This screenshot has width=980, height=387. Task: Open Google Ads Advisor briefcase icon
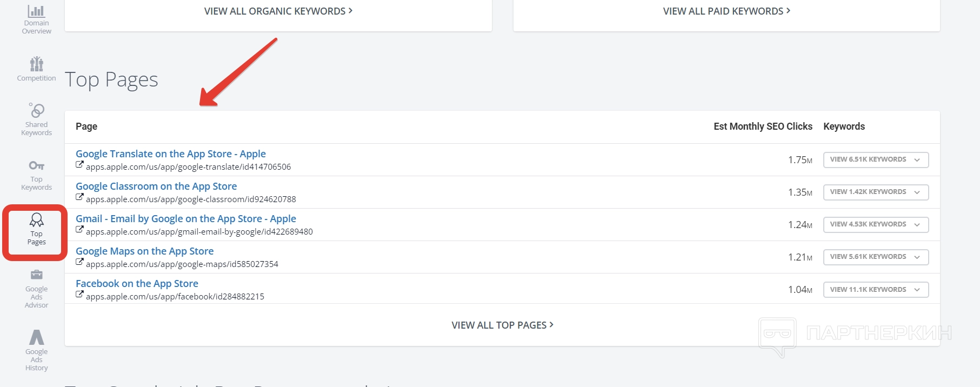(36, 275)
